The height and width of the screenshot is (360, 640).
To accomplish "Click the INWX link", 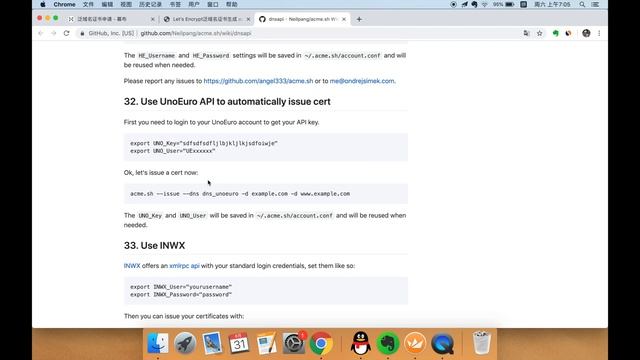I will pos(132,266).
